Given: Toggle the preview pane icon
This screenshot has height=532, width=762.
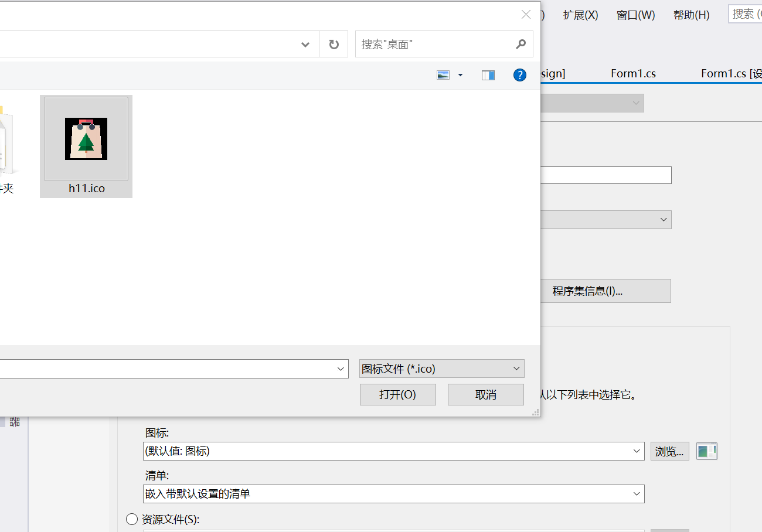Looking at the screenshot, I should click(488, 75).
